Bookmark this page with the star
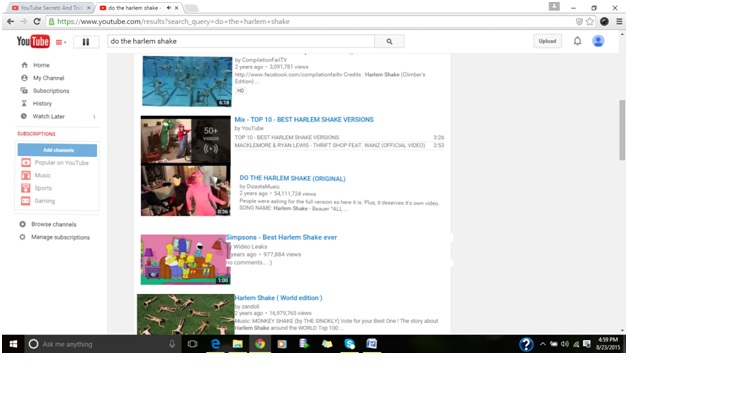736x394 pixels. tap(590, 22)
